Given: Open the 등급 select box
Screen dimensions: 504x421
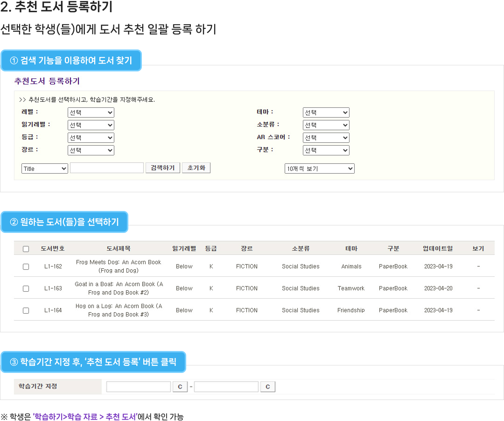Looking at the screenshot, I should pos(91,138).
